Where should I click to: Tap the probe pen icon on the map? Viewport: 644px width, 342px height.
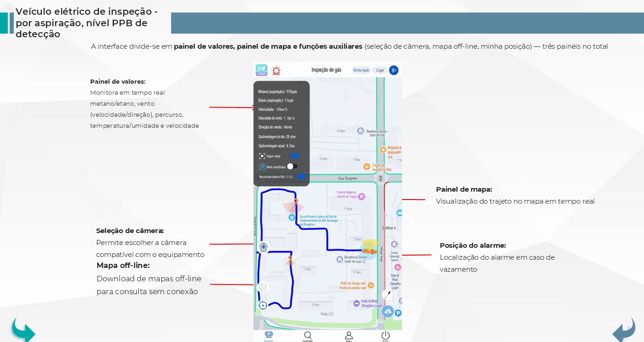(x=387, y=295)
